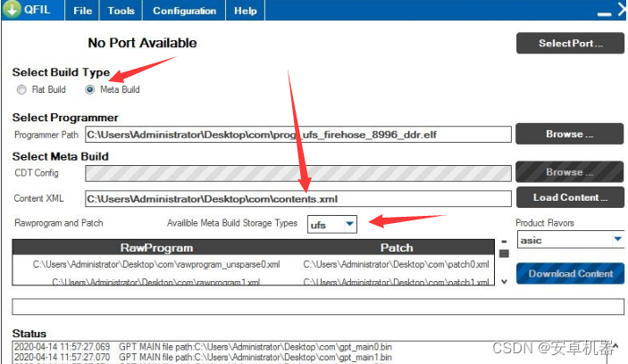The width and height of the screenshot is (628, 364).
Task: Click the disabled CDT Config Browse button
Action: coord(569,172)
